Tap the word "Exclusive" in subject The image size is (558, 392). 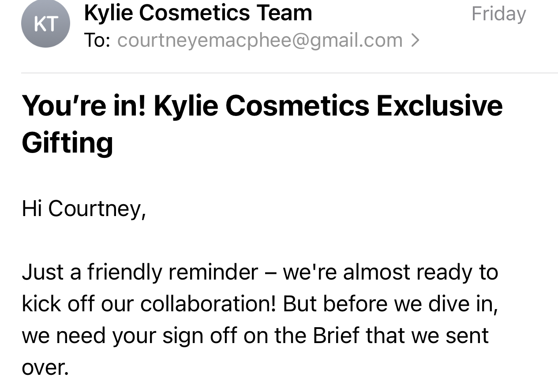(x=439, y=106)
